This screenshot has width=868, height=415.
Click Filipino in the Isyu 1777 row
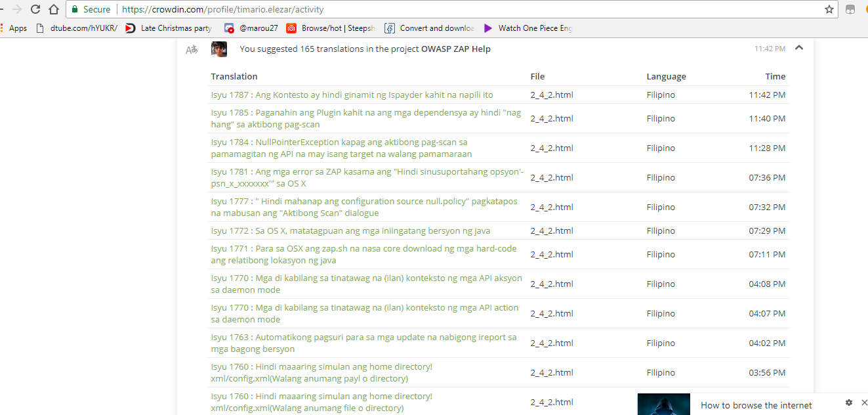point(661,207)
